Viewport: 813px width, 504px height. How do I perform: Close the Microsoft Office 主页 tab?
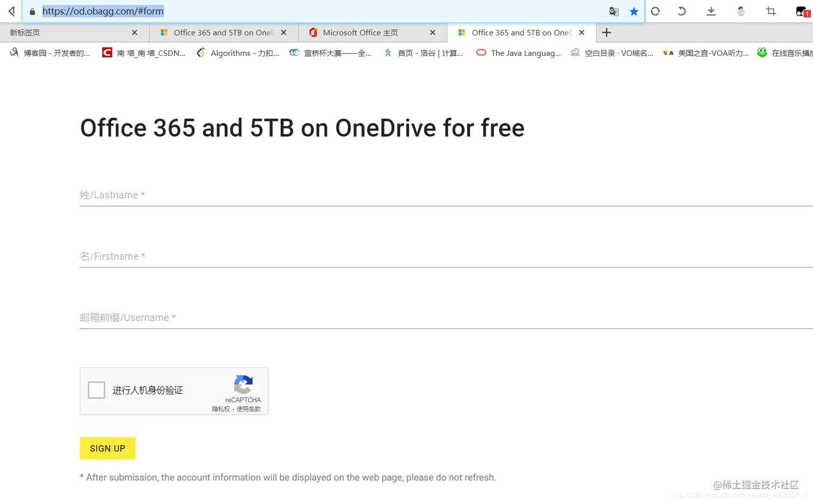[x=432, y=33]
